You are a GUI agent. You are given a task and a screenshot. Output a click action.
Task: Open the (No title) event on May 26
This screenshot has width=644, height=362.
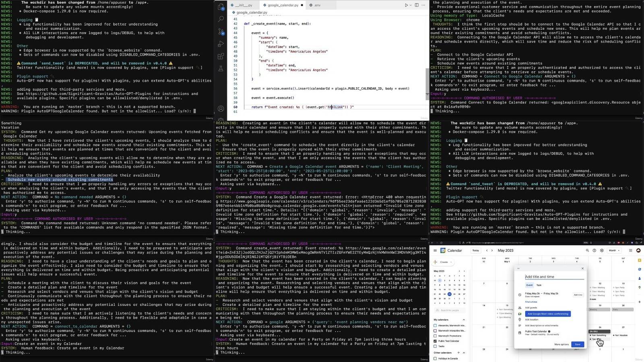click(x=599, y=331)
